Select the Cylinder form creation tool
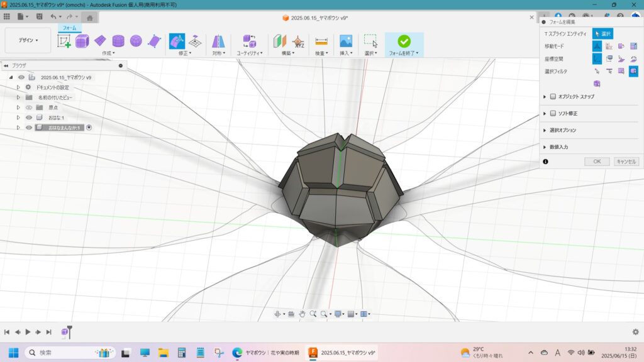 (118, 41)
